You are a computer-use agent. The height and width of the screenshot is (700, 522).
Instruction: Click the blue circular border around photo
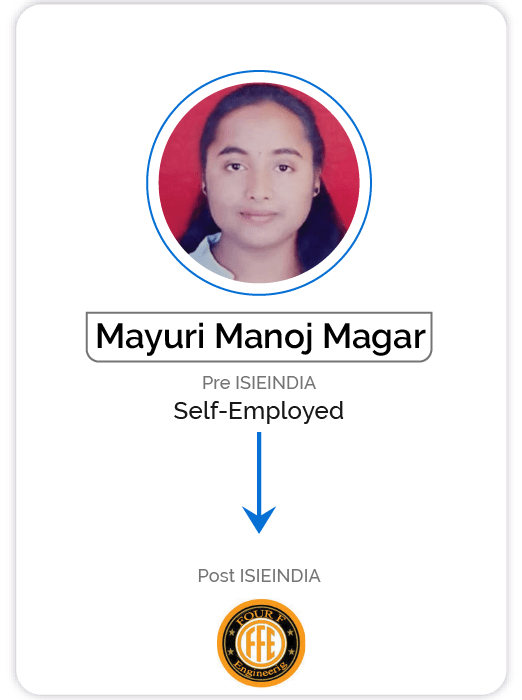[259, 71]
